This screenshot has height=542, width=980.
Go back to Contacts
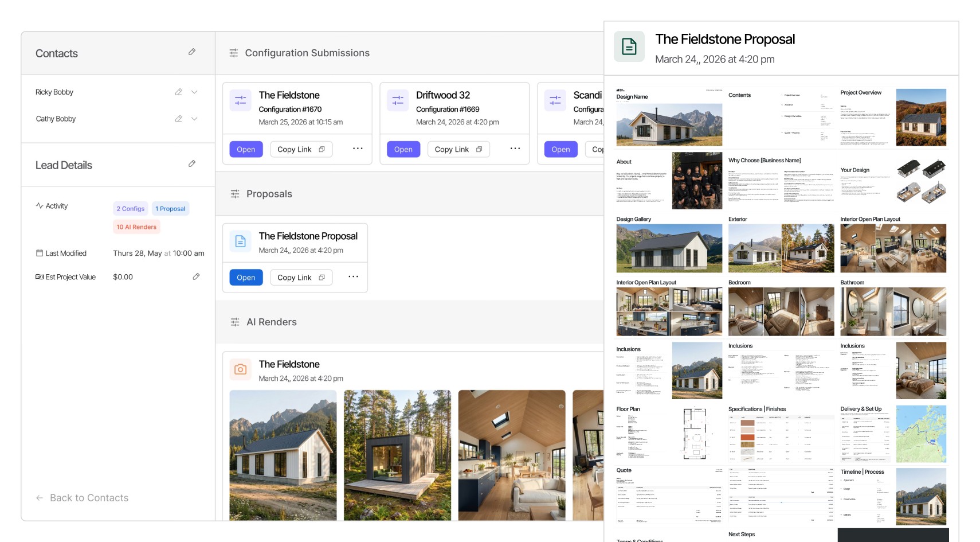(x=82, y=498)
